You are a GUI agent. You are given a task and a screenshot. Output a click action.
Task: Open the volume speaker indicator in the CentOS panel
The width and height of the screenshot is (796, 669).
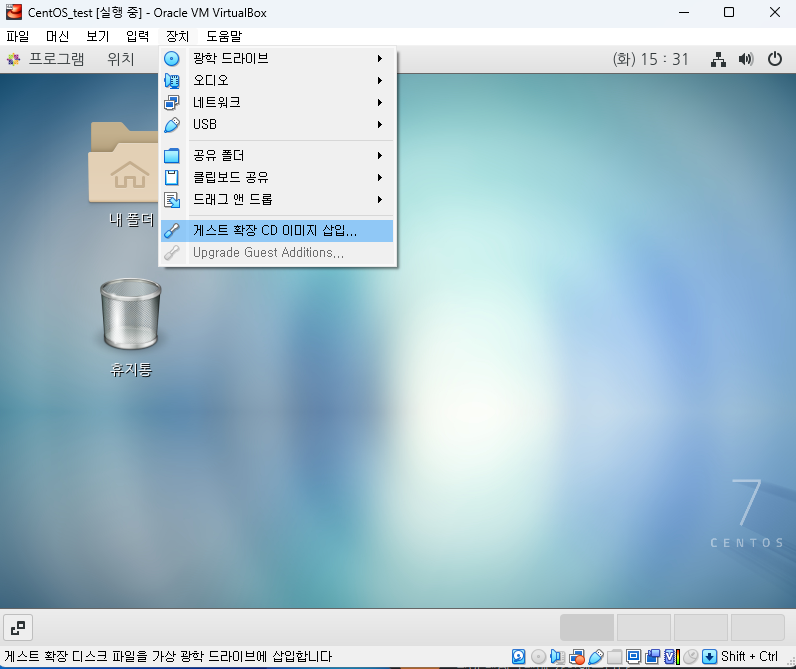(x=746, y=59)
